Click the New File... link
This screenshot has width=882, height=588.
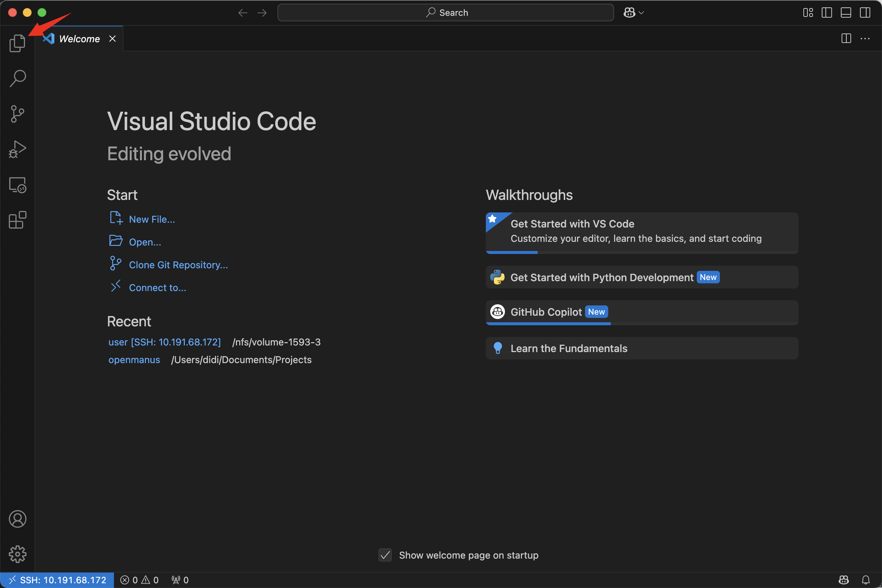coord(152,219)
